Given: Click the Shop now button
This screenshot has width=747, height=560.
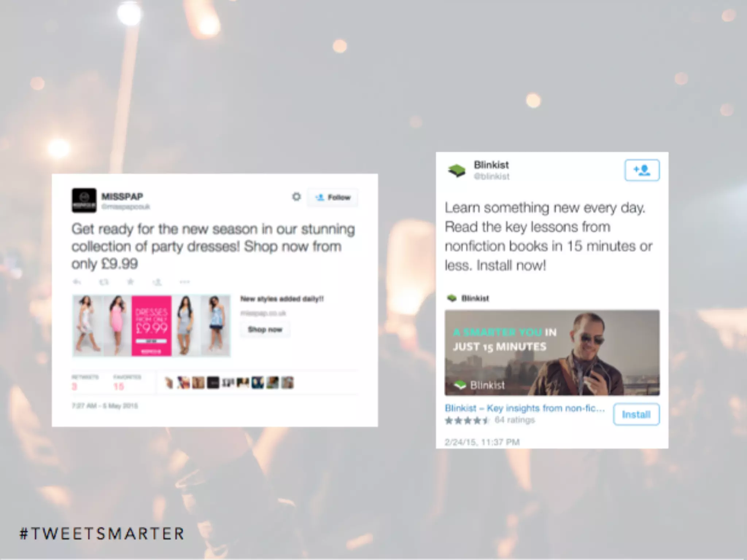Looking at the screenshot, I should coord(265,330).
